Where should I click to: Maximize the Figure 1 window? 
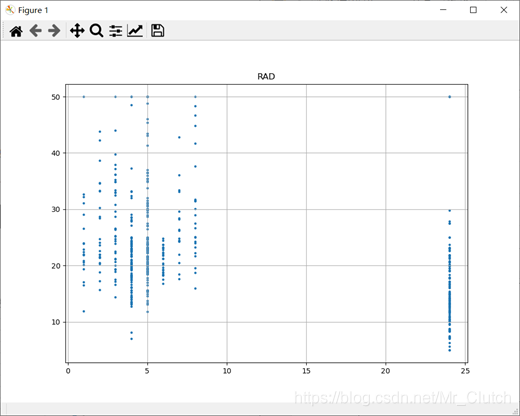473,10
